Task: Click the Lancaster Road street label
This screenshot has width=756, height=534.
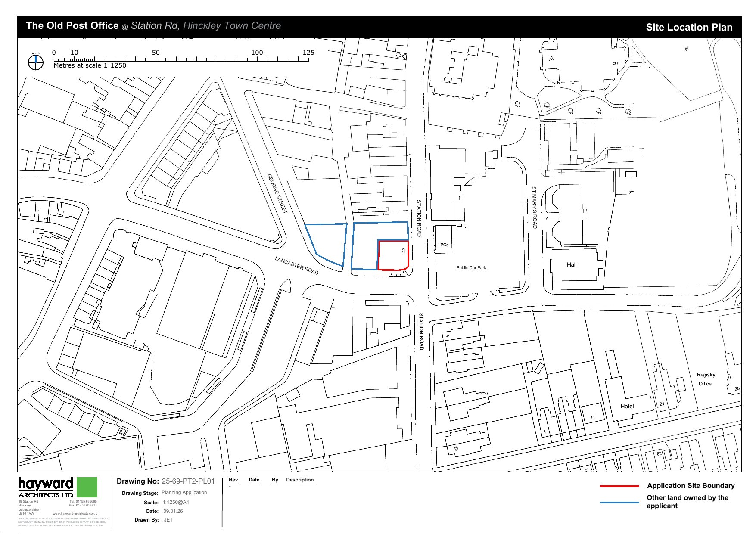Action: point(296,266)
